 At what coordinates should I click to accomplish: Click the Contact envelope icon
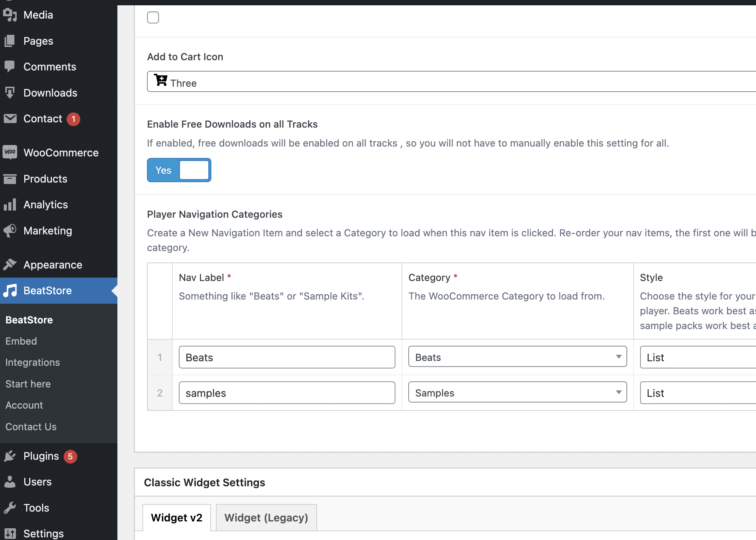10,119
